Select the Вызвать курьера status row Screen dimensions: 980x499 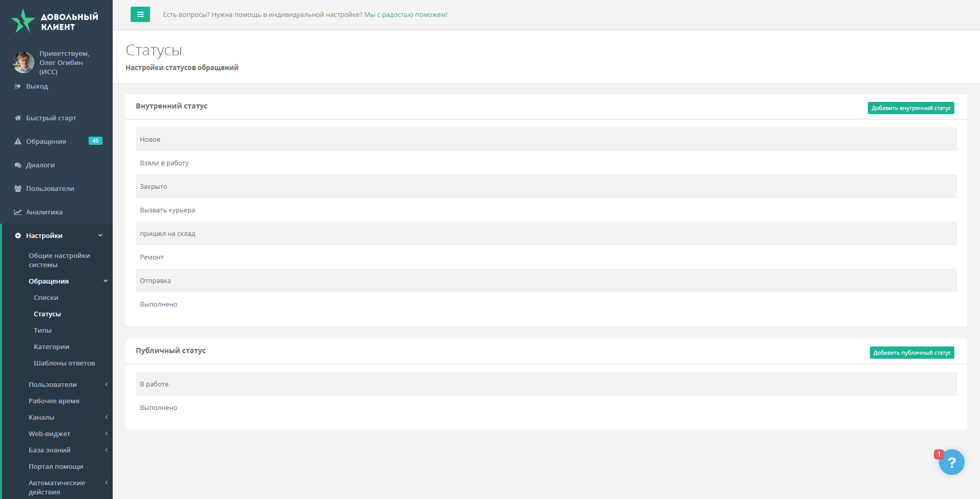(x=546, y=210)
